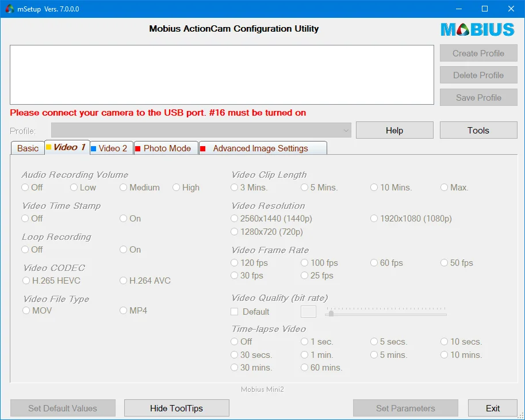Check the Default video quality checkbox
This screenshot has width=525, height=420.
(x=250, y=312)
